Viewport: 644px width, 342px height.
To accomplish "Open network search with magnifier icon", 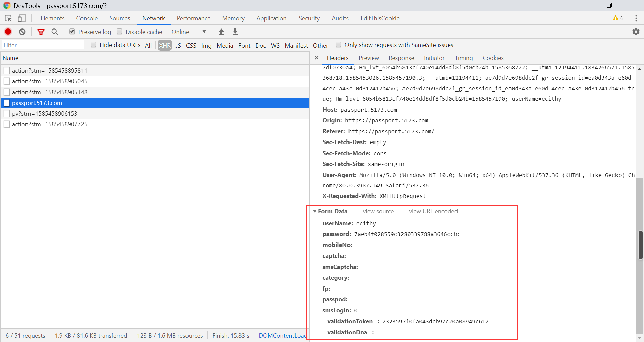I will [x=55, y=32].
